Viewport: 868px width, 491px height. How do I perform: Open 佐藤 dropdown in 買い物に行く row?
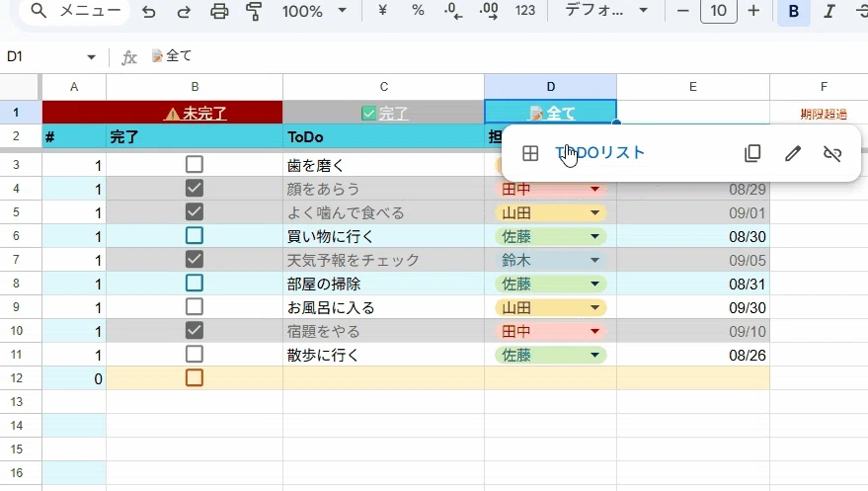coord(595,237)
